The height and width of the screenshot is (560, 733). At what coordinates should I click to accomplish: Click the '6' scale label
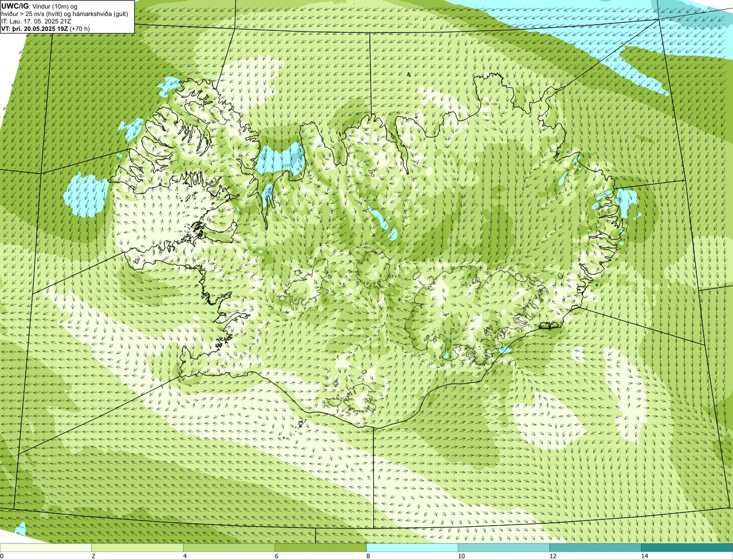(276, 556)
